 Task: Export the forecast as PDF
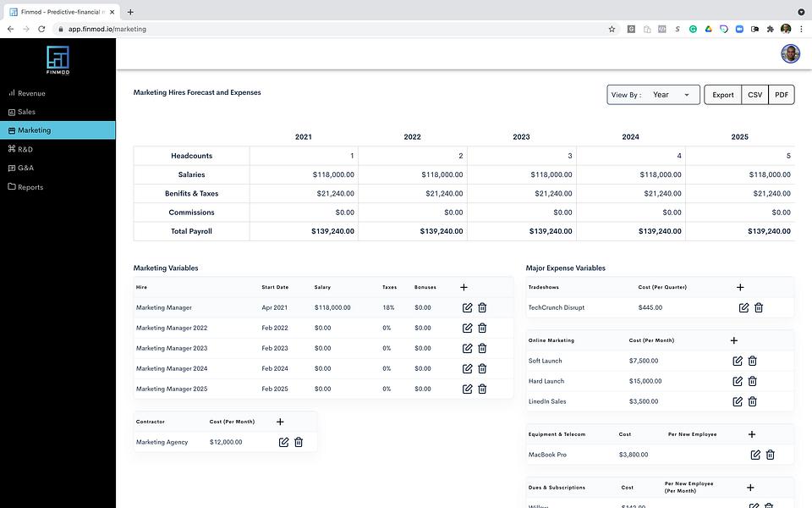pos(782,95)
